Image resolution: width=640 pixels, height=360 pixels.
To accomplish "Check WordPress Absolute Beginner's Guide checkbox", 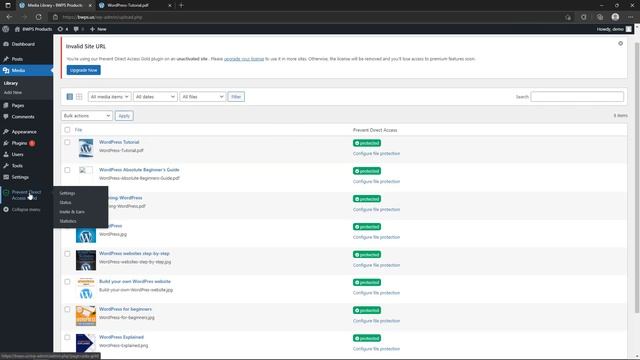I will (x=67, y=170).
